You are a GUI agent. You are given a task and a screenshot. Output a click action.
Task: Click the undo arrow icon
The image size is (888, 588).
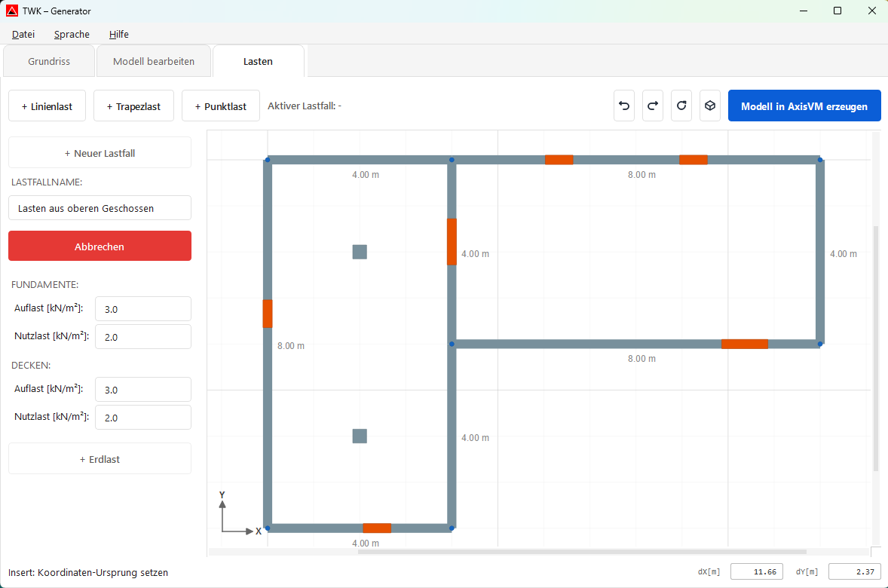[x=624, y=106]
